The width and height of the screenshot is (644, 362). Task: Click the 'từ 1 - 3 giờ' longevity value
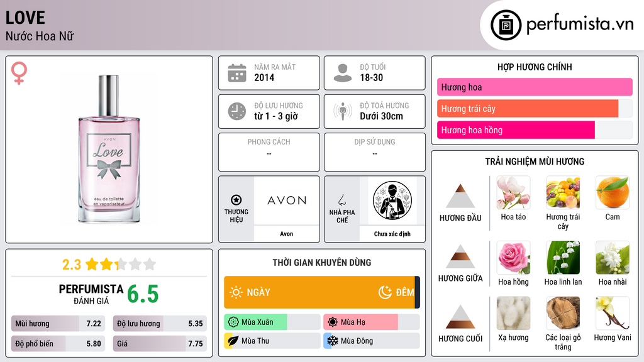point(276,116)
